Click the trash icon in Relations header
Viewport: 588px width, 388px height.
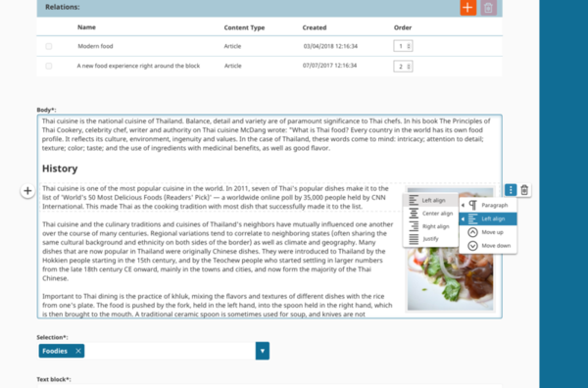click(488, 8)
